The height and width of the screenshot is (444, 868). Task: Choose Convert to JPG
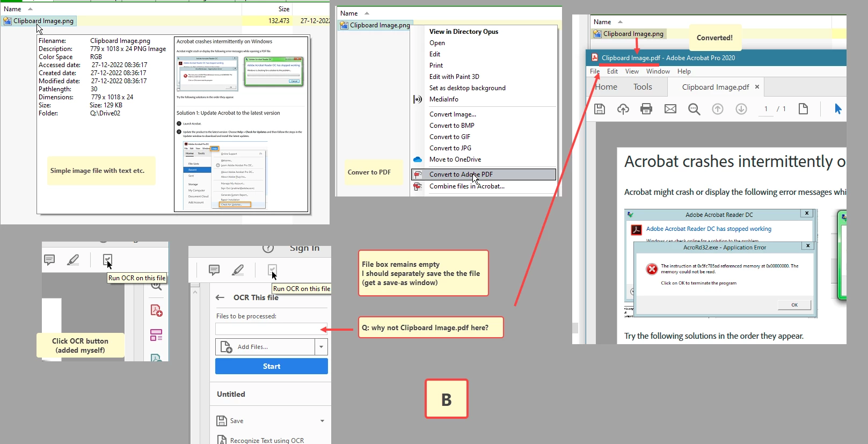[x=450, y=148]
